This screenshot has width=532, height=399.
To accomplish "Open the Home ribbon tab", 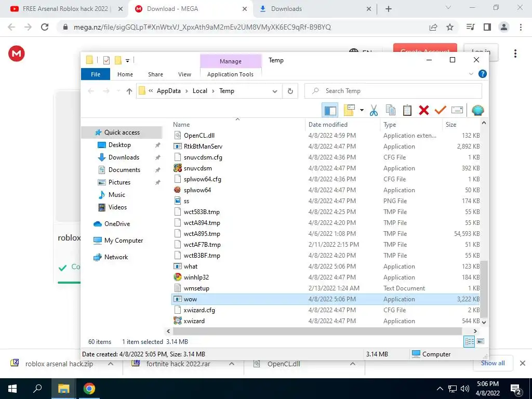I will click(125, 74).
